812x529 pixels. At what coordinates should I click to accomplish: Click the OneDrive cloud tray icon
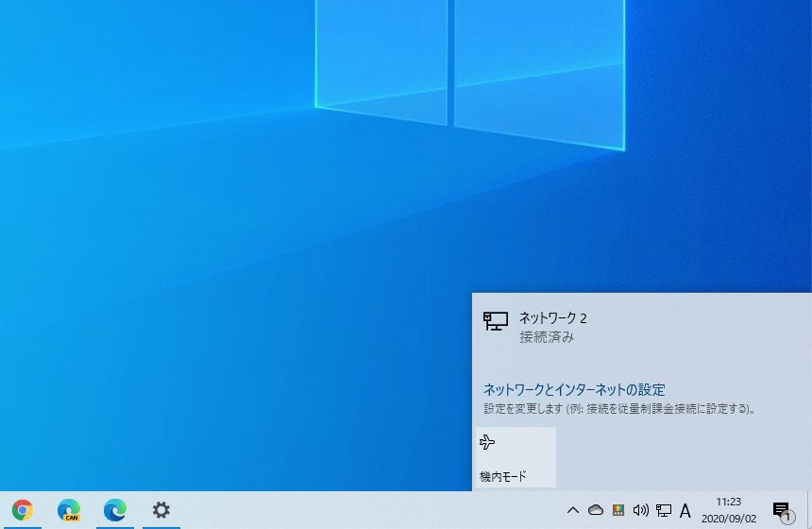(x=596, y=510)
